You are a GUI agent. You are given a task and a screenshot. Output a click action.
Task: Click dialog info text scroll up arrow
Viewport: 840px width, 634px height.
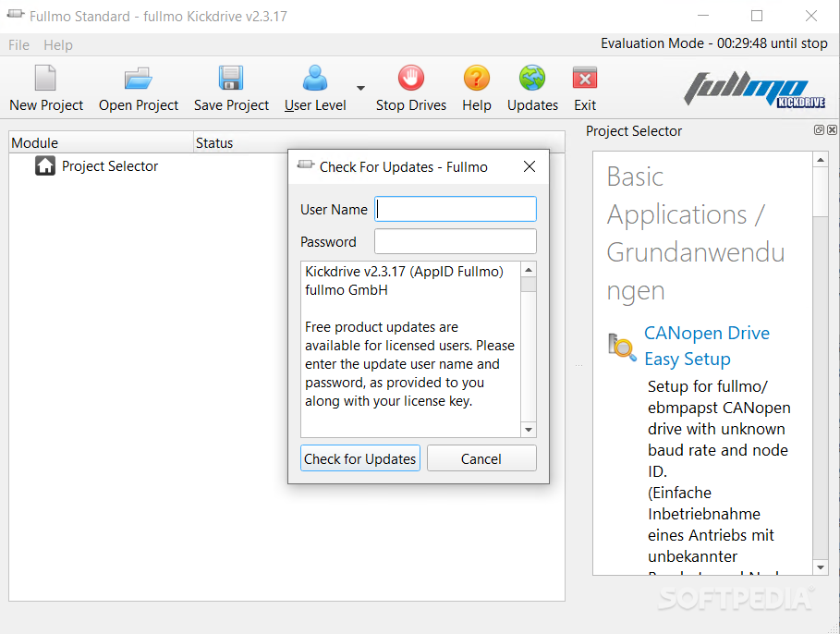tap(529, 270)
